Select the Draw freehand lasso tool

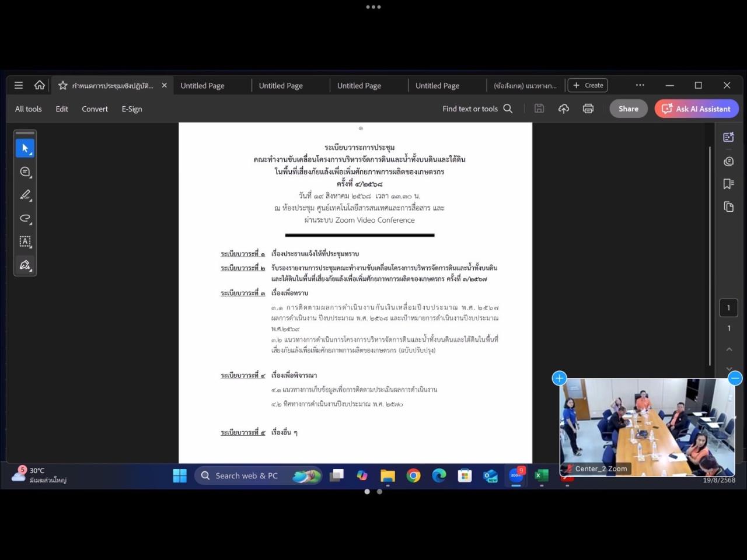pyautogui.click(x=25, y=218)
